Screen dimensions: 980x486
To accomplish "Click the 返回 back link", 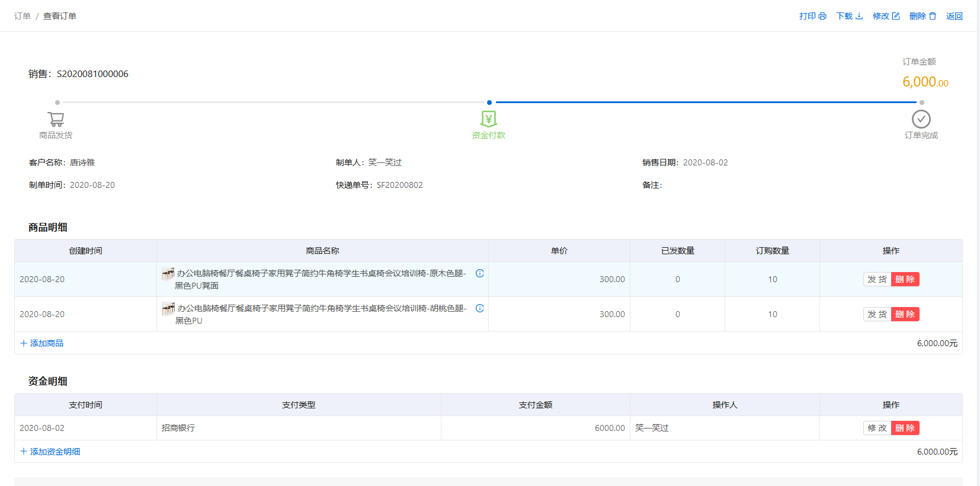I will 954,16.
